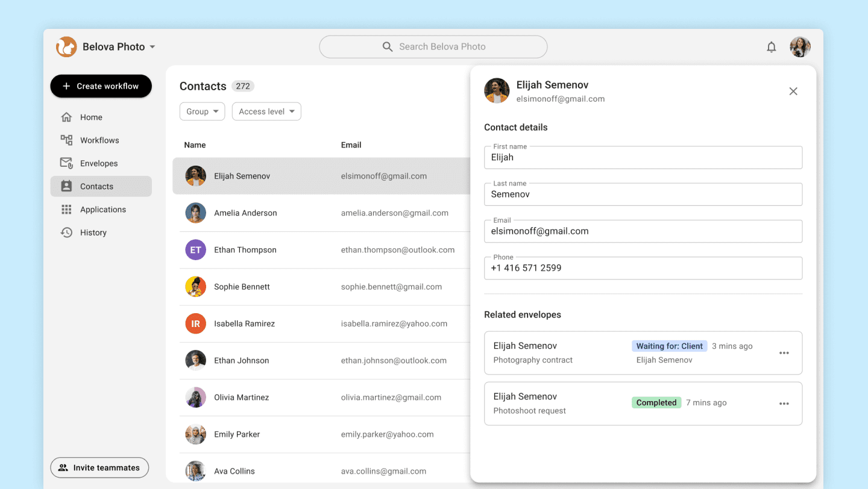Viewport: 868px width, 489px height.
Task: Click Sophie Bennett's avatar photo
Action: point(196,287)
